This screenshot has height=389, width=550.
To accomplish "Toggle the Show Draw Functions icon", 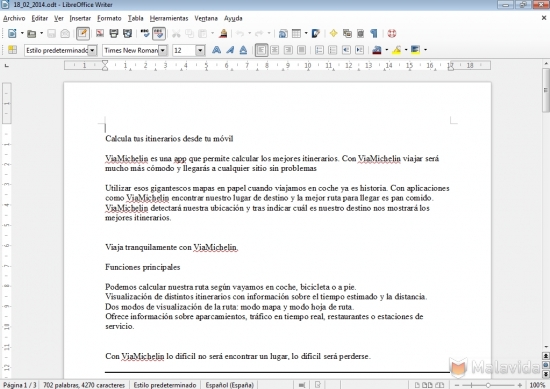I will [316, 33].
